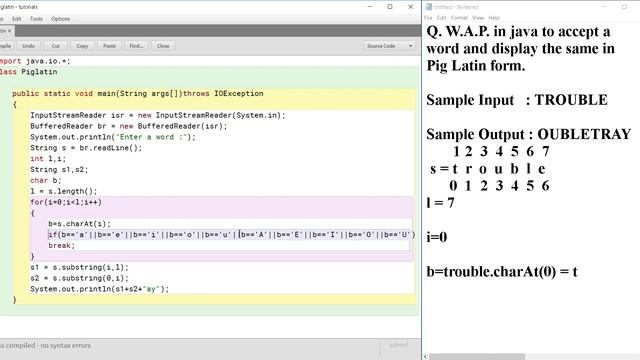Click the Find... toolbar button

[x=136, y=46]
